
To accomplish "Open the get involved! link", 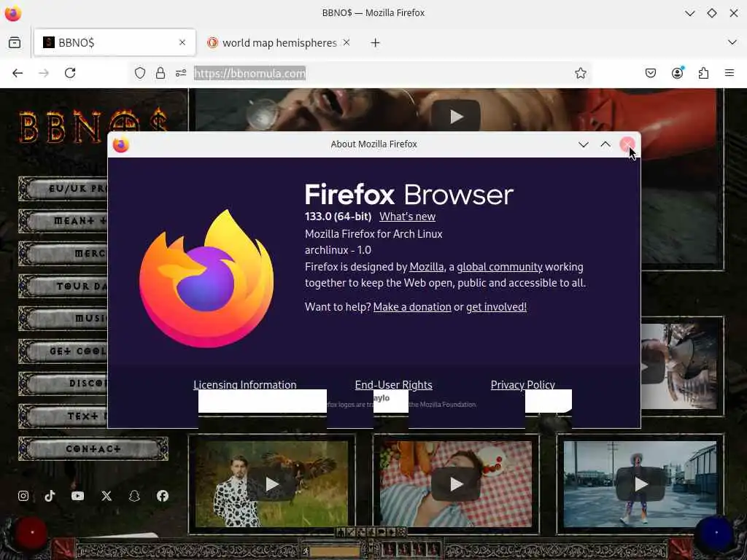I will pyautogui.click(x=496, y=307).
